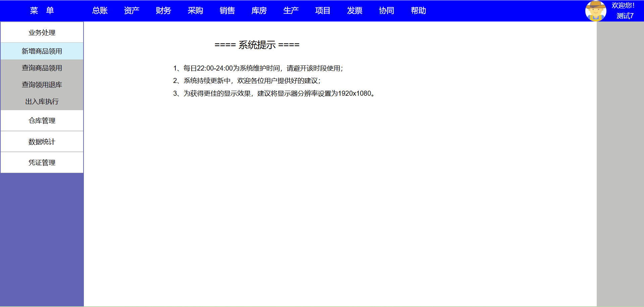
Task: Open the 生产 menu
Action: (x=291, y=11)
